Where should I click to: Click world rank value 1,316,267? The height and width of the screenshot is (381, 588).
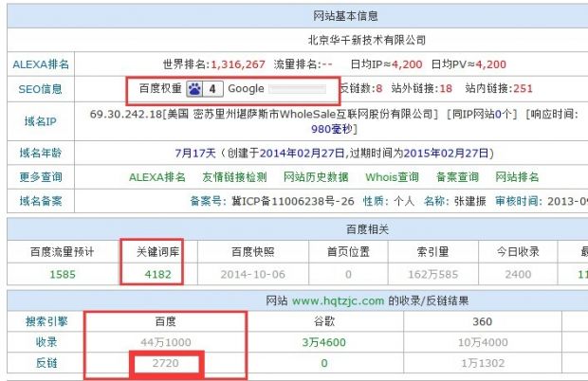click(238, 64)
